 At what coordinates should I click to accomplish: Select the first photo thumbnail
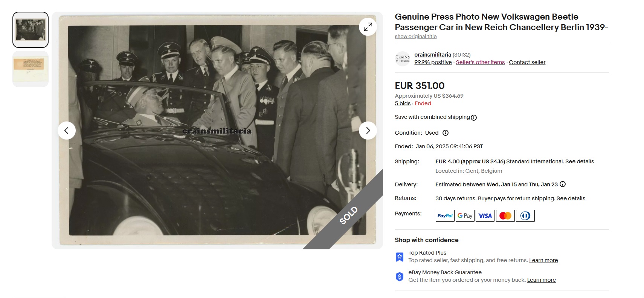31,30
